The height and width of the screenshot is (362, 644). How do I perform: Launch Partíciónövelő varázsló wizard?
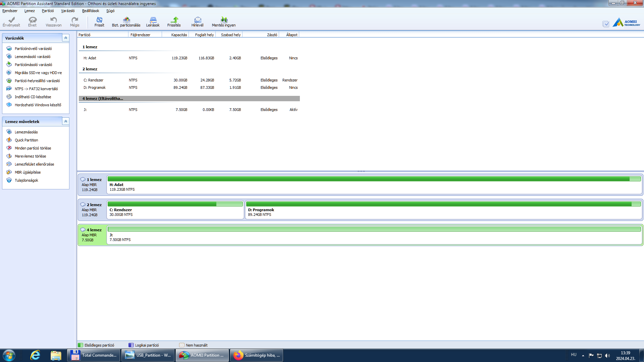point(33,49)
